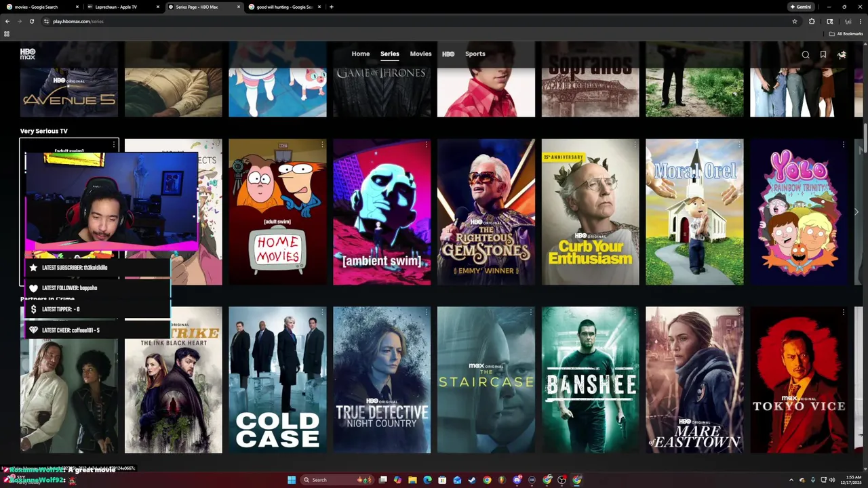Open the HBO Max search icon
Screen dimensions: 868x488
click(x=806, y=55)
